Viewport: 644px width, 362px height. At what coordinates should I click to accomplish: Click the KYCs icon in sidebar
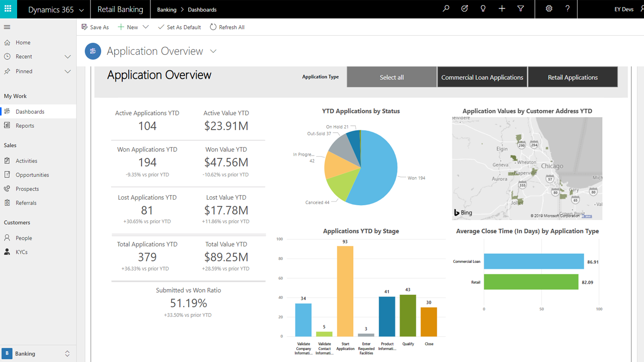point(7,252)
